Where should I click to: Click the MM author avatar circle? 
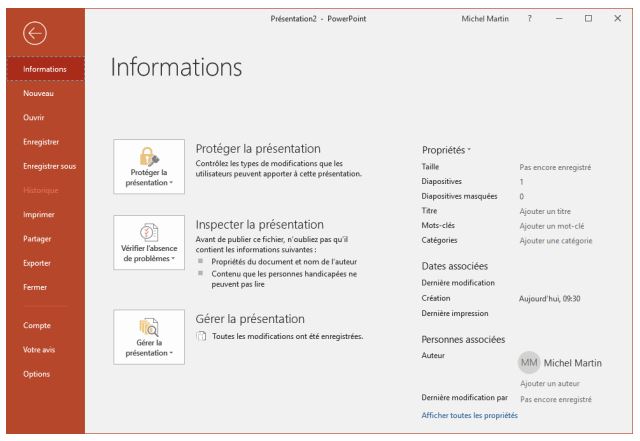(x=531, y=362)
